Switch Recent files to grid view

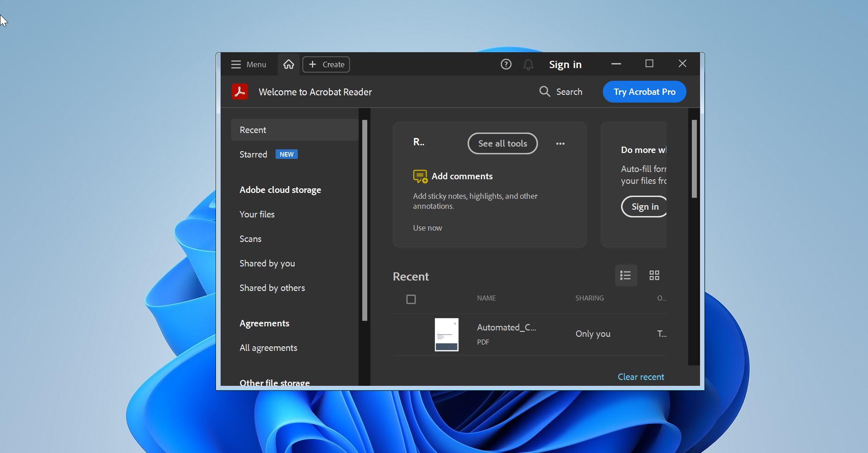(655, 275)
